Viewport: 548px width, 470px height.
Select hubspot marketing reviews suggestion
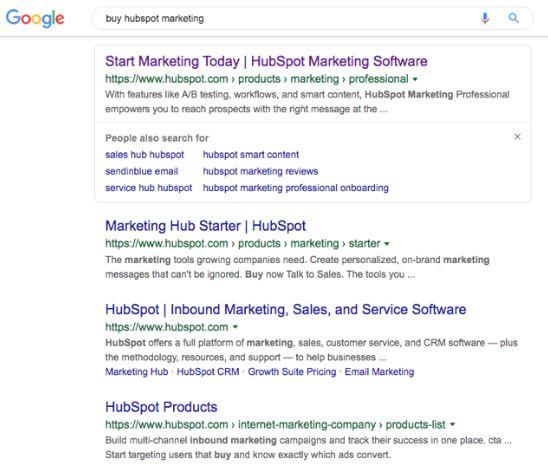(x=260, y=172)
